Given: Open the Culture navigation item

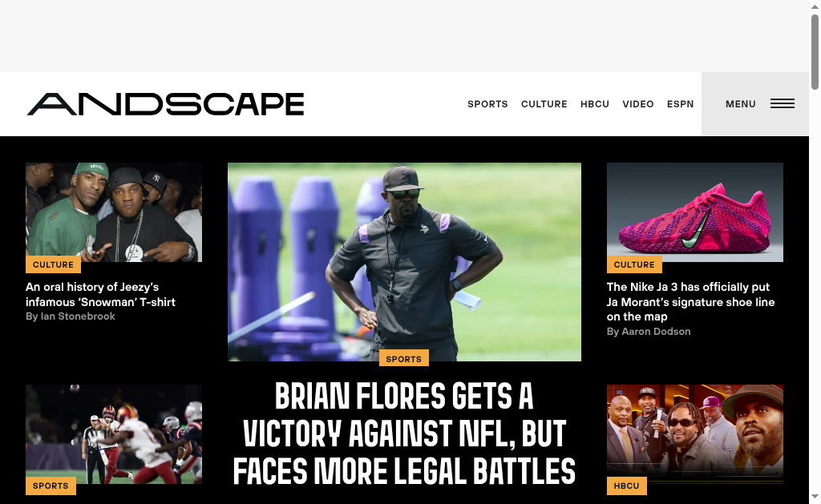Looking at the screenshot, I should click(544, 104).
